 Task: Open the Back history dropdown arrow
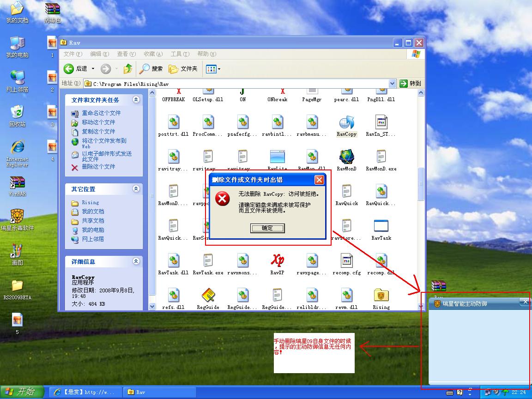coord(93,69)
